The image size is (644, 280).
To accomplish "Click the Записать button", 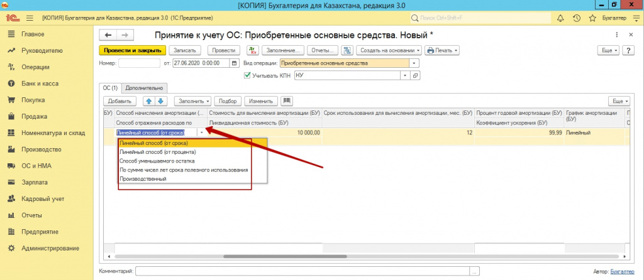I will pyautogui.click(x=185, y=50).
